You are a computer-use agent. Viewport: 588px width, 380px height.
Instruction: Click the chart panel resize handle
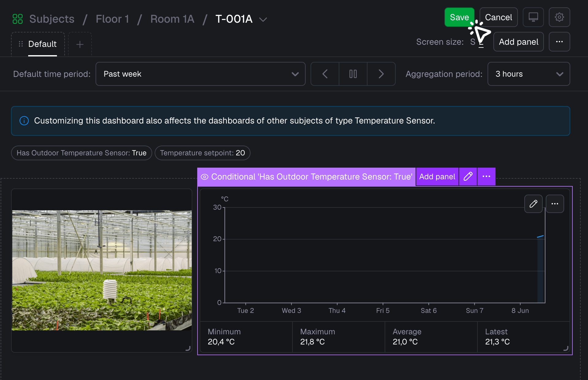click(x=566, y=348)
